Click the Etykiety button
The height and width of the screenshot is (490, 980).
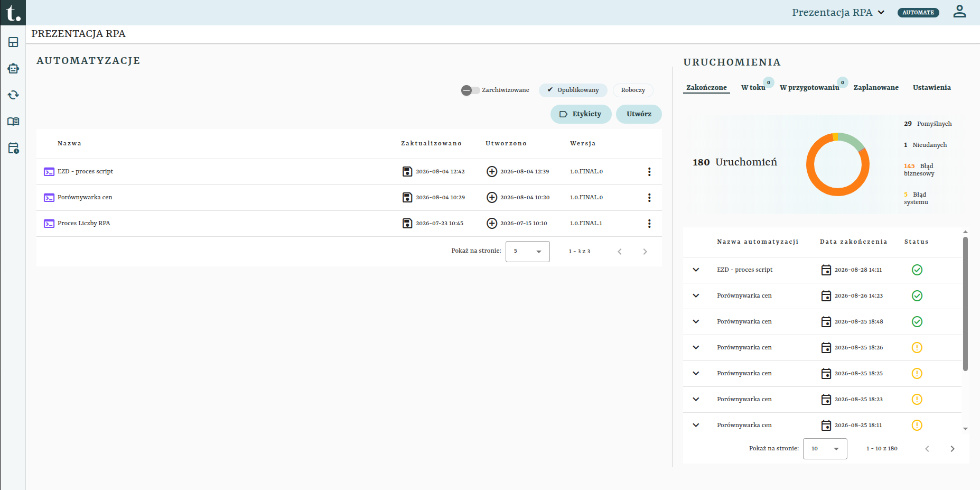581,114
